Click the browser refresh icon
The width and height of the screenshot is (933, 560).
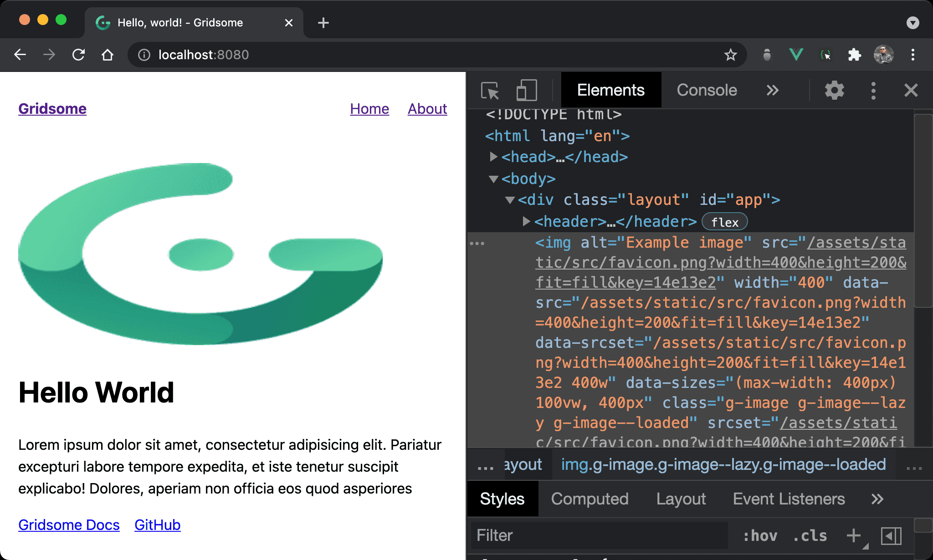tap(79, 55)
